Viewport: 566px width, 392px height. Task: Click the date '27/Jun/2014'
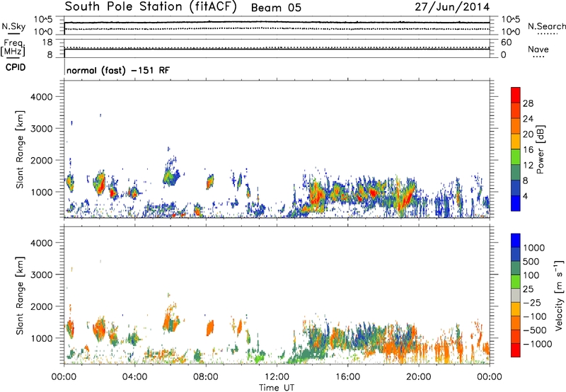452,7
